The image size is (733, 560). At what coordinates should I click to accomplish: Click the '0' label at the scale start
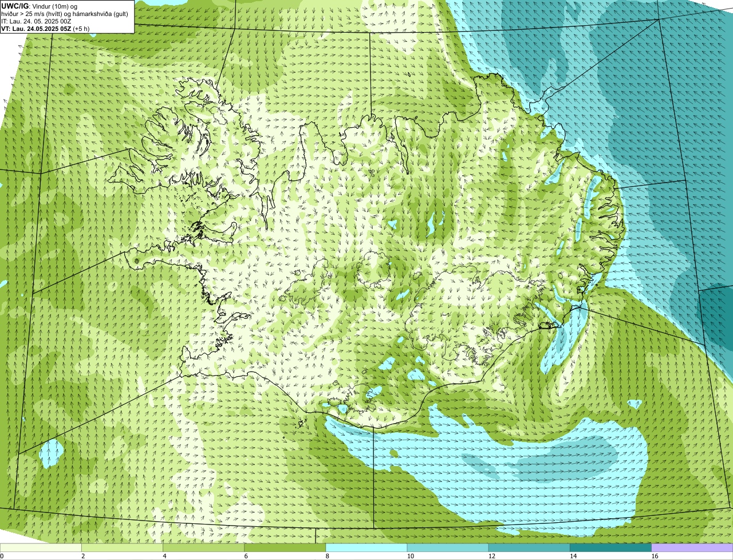2,556
